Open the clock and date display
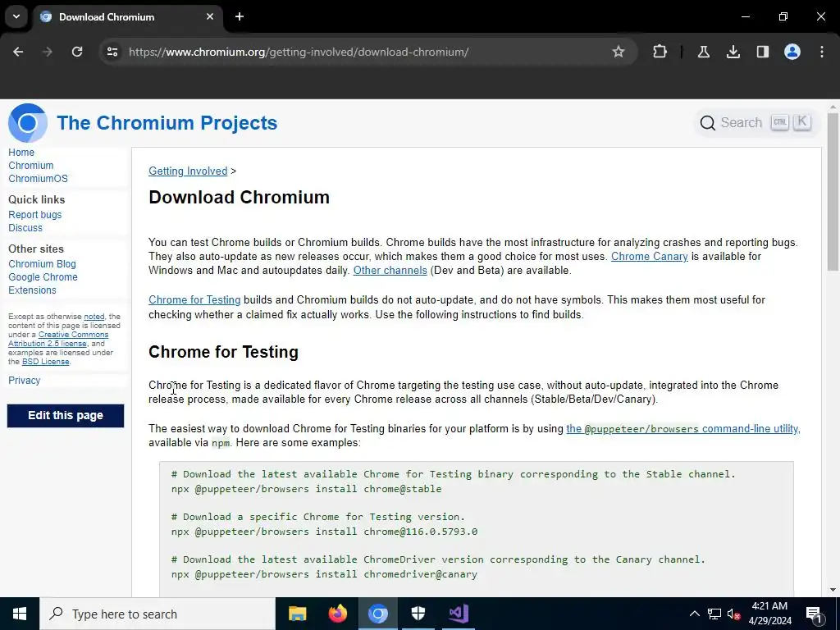This screenshot has width=840, height=630. (x=769, y=614)
